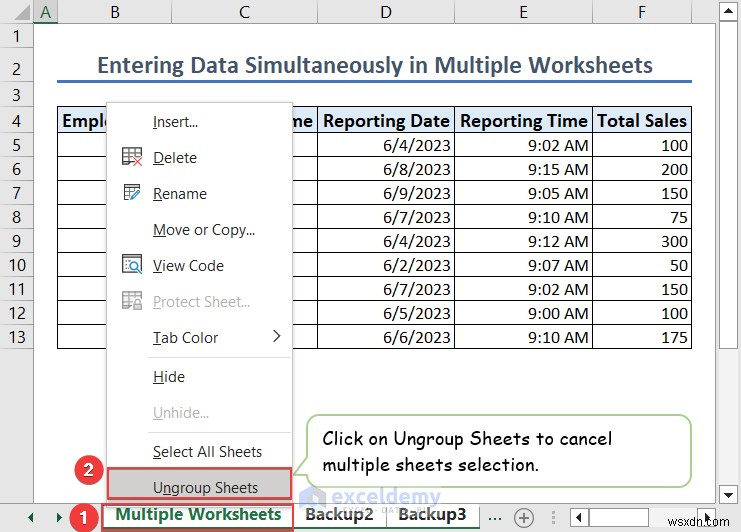Select row 9 header
Screen dimensions: 741x532
[x=17, y=241]
